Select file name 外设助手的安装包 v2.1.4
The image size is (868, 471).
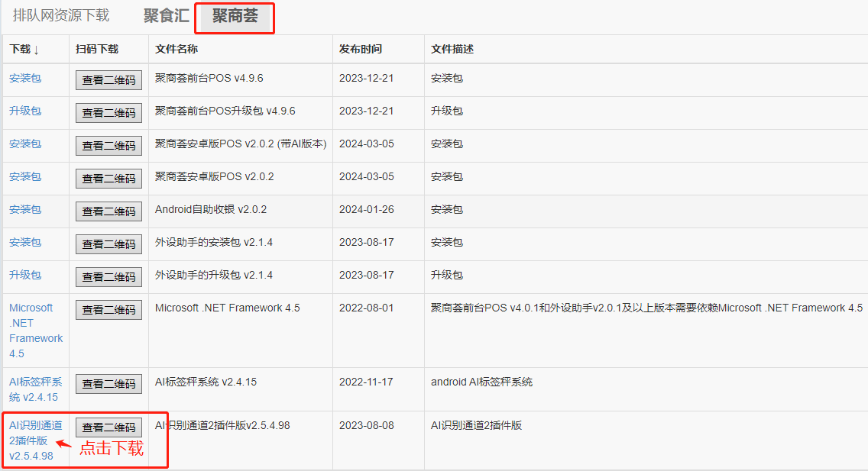214,242
